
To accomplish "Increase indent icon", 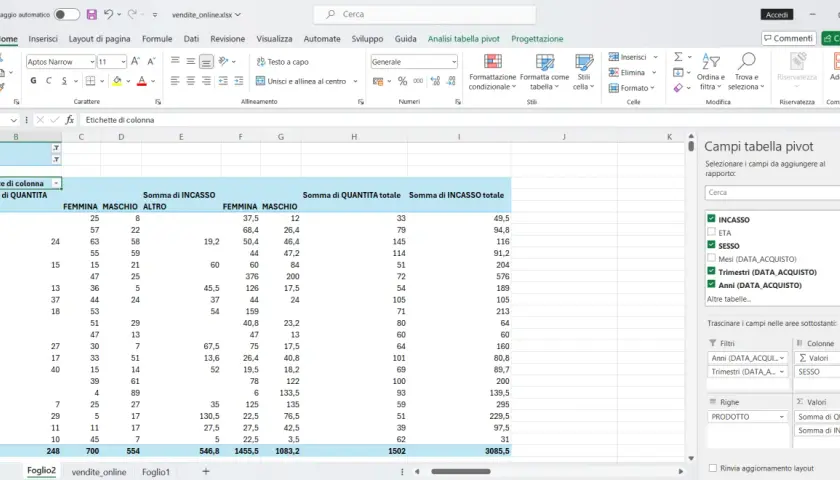I will (239, 81).
